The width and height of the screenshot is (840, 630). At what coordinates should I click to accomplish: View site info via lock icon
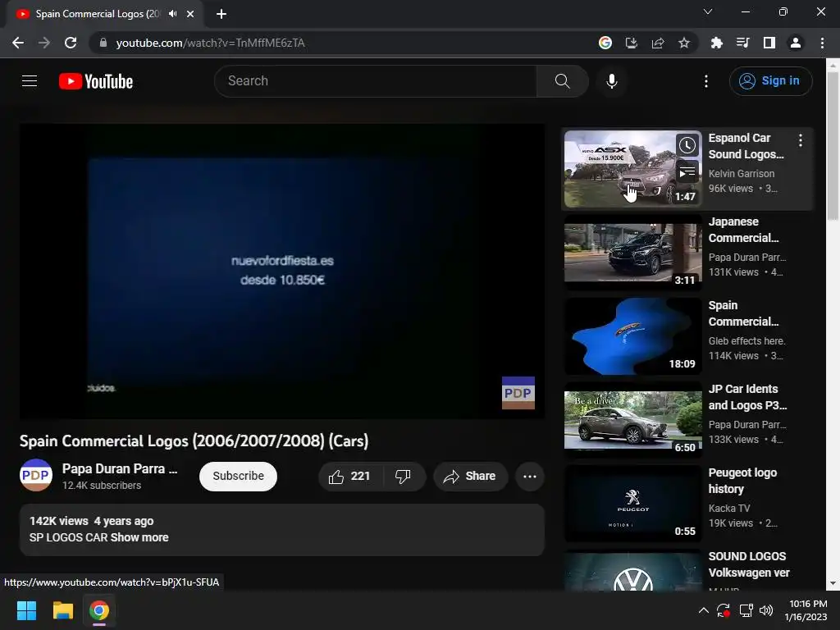103,43
